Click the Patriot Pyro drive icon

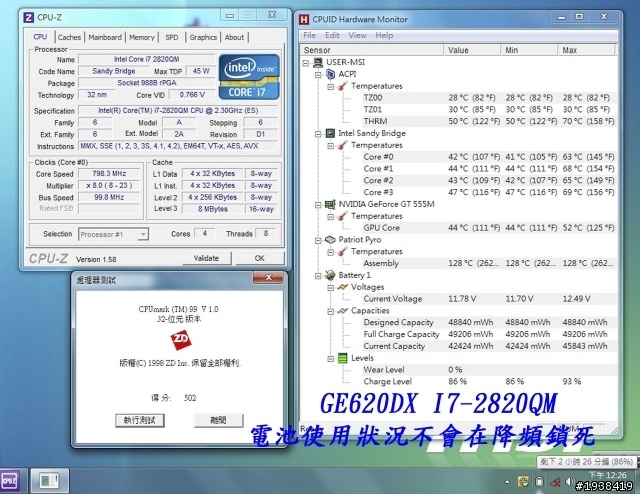tap(330, 240)
